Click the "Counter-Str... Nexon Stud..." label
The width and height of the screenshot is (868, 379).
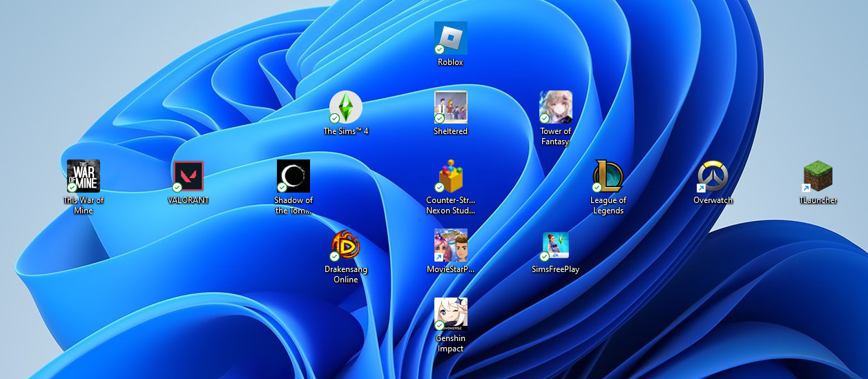tap(451, 206)
